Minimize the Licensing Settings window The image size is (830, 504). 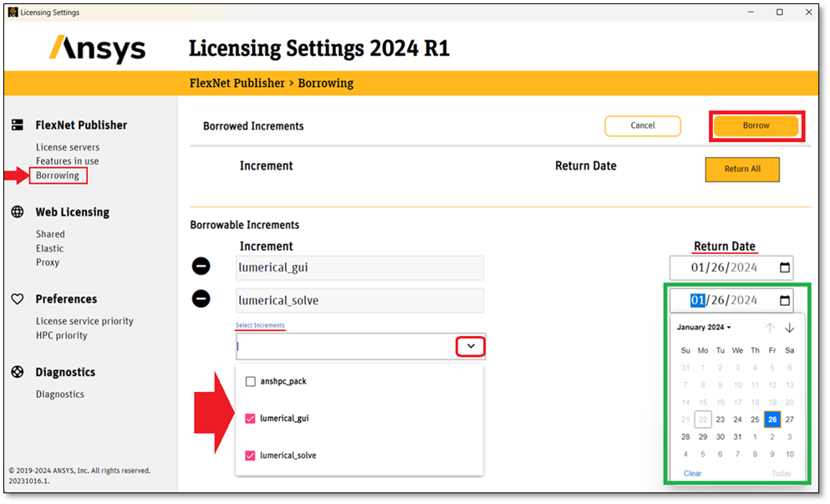coord(751,13)
